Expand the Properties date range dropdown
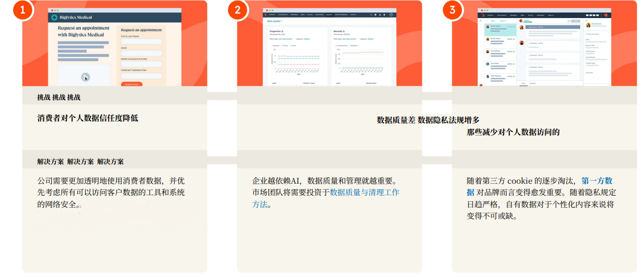This screenshot has height=277, width=644. (286, 39)
